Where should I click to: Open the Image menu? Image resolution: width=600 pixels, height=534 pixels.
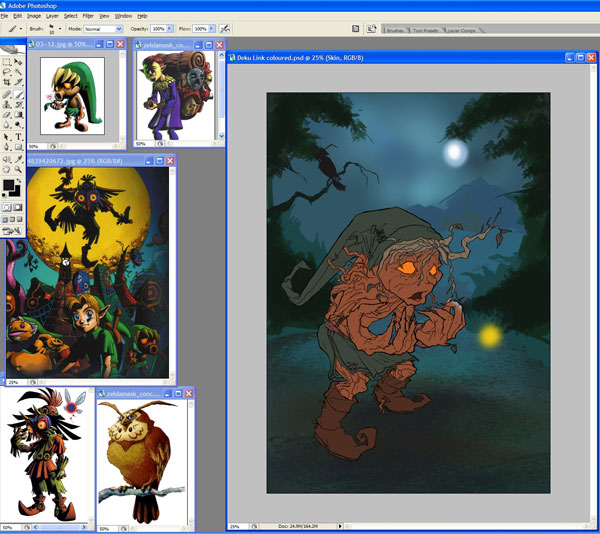point(34,16)
